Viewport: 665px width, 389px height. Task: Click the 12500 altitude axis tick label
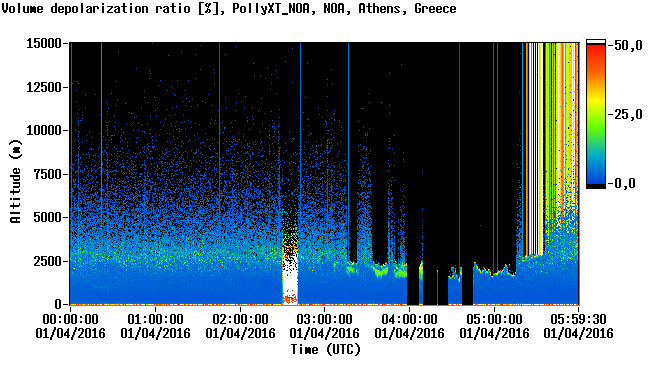click(44, 87)
